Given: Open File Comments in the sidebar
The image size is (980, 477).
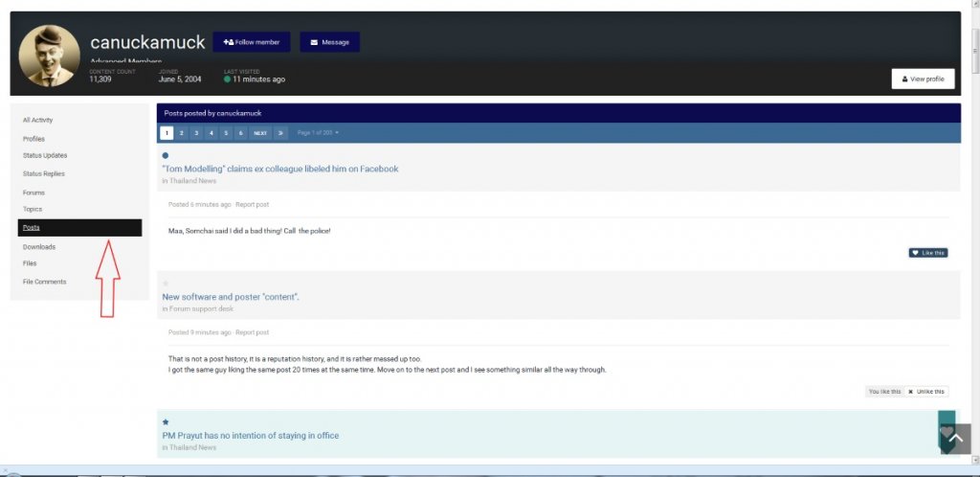Looking at the screenshot, I should (x=44, y=282).
